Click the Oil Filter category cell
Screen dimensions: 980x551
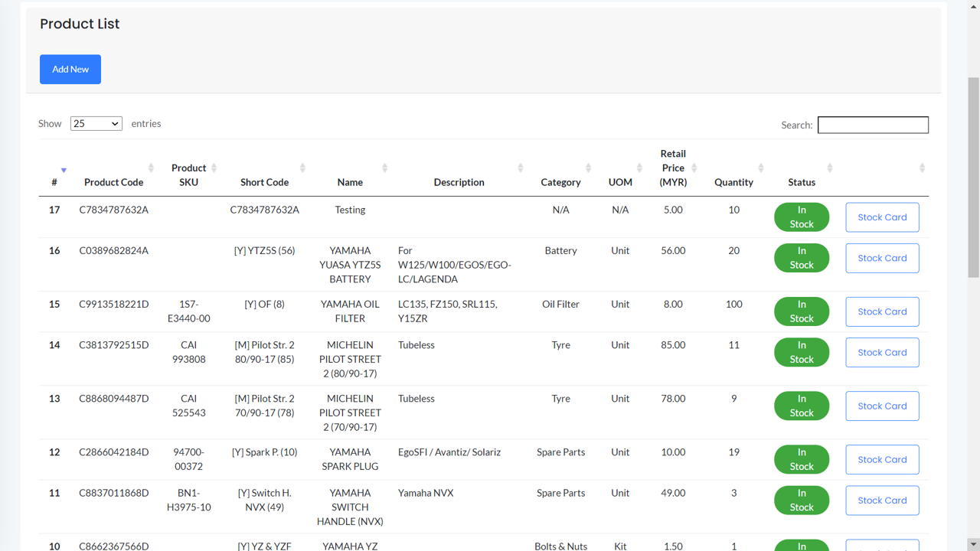pos(560,304)
